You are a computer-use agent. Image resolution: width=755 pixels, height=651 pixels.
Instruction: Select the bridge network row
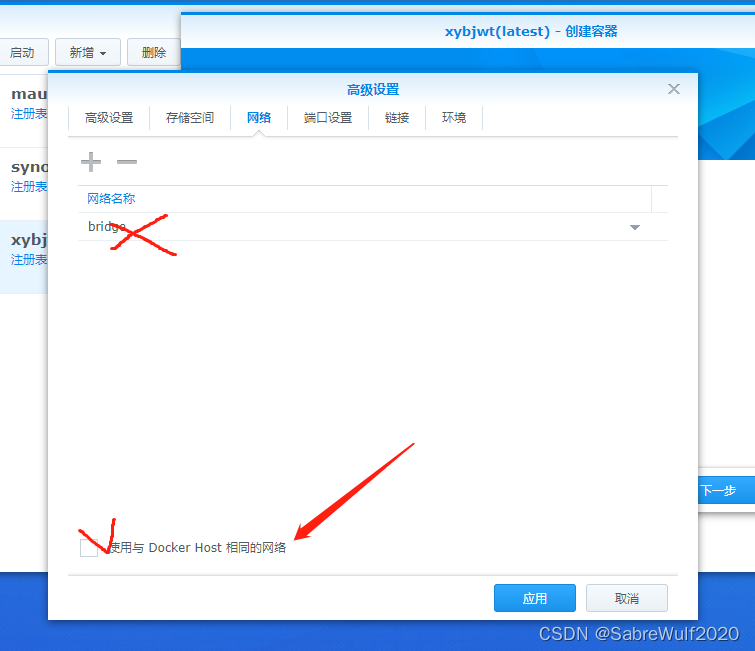[373, 227]
